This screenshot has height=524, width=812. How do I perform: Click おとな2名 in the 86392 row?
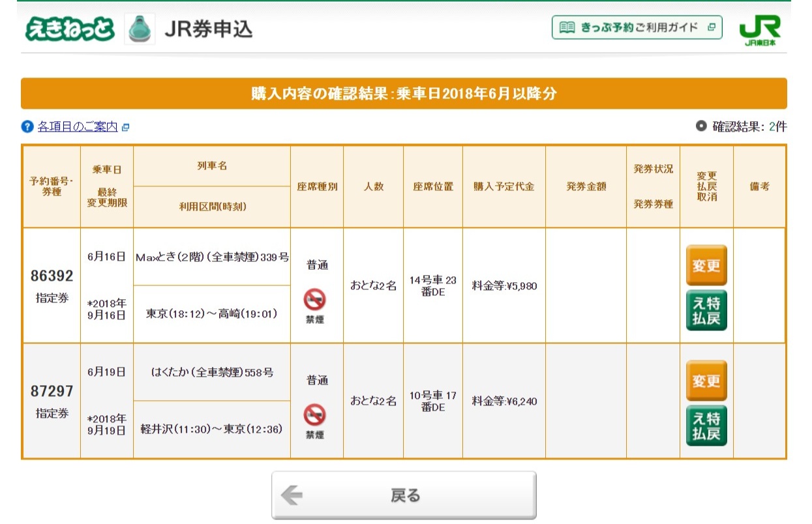[x=373, y=285]
